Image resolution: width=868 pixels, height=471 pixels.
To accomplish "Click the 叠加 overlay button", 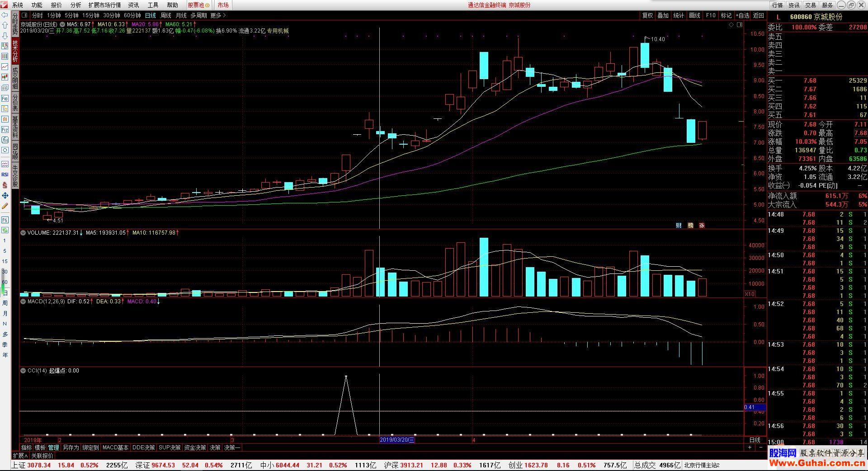I will (x=663, y=15).
